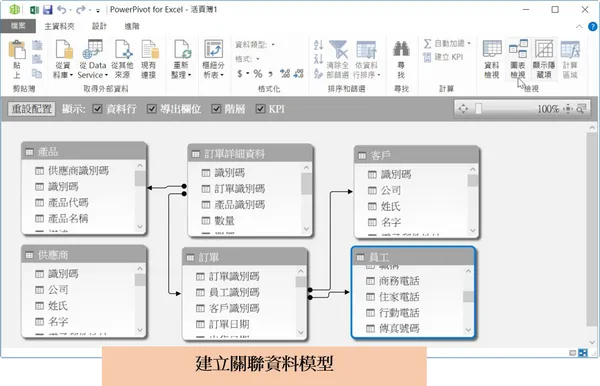Screen dimensions: 600x386
Task: Click the blue Help question mark icon
Action: click(x=592, y=26)
